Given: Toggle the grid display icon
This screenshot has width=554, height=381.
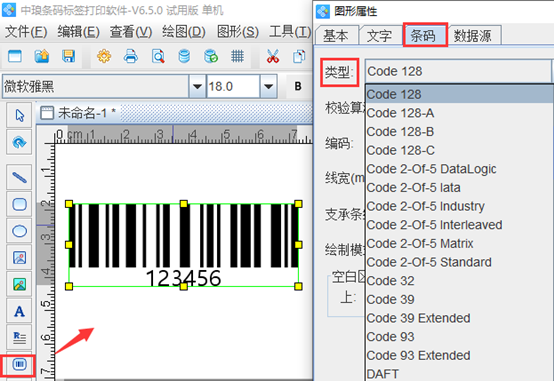Looking at the screenshot, I should point(237,56).
